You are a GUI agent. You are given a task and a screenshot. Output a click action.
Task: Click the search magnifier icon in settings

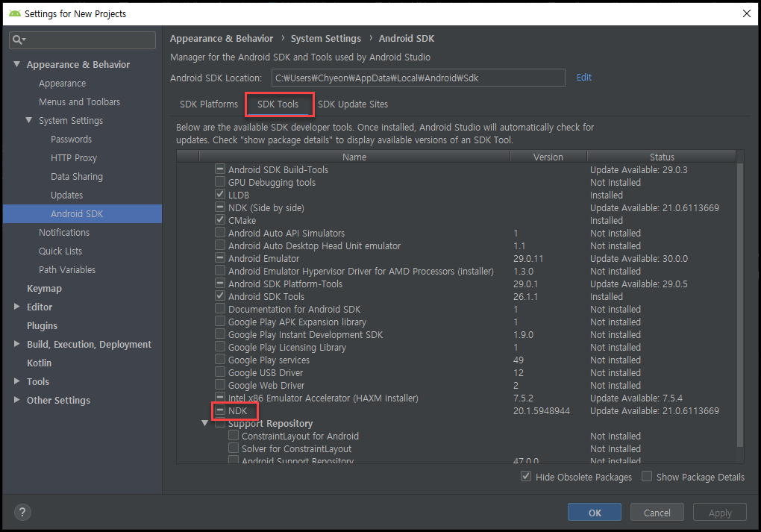(17, 40)
